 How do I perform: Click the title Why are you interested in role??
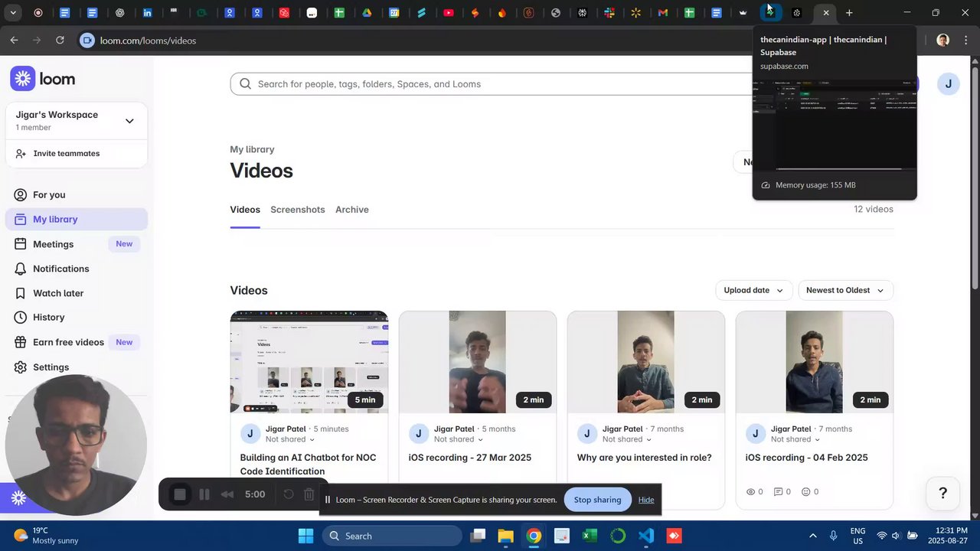pos(645,458)
